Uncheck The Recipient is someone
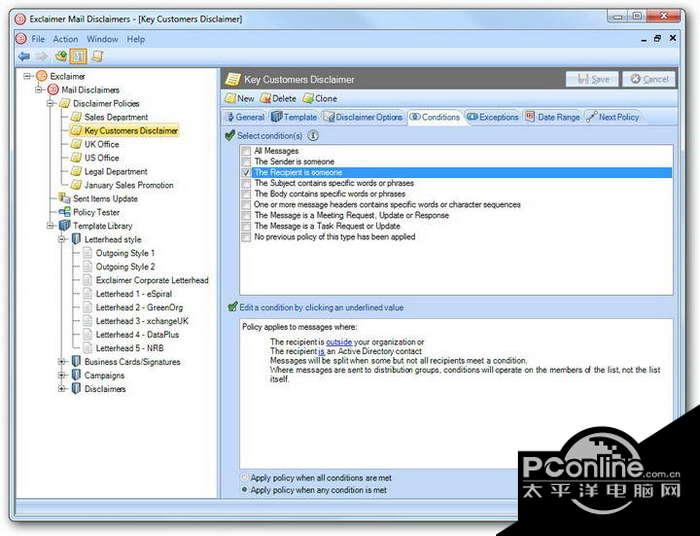 point(246,172)
